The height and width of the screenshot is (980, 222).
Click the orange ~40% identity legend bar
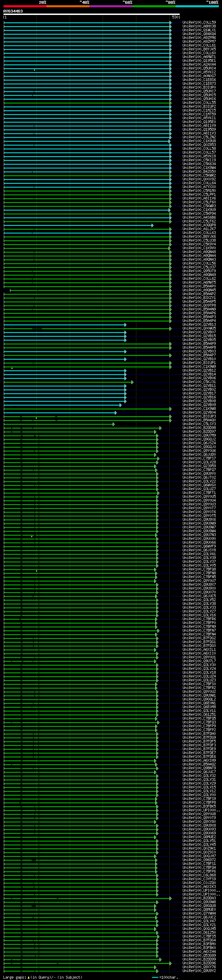[68, 6]
